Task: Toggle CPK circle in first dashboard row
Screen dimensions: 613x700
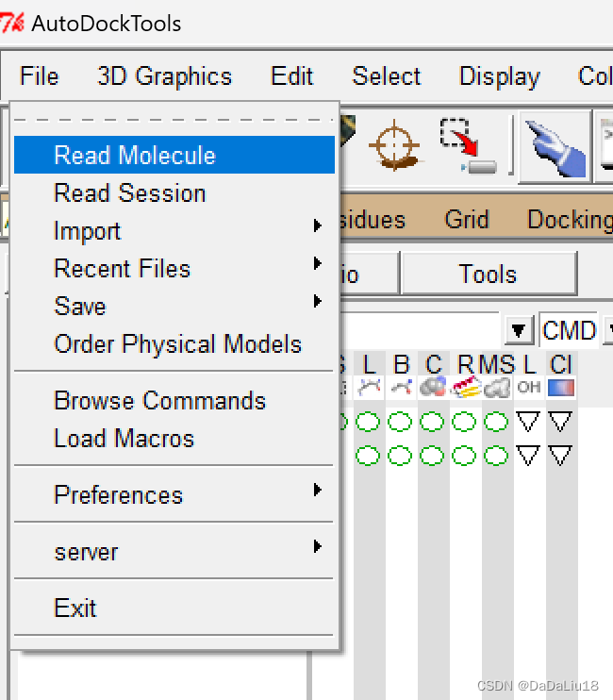Action: pos(432,422)
